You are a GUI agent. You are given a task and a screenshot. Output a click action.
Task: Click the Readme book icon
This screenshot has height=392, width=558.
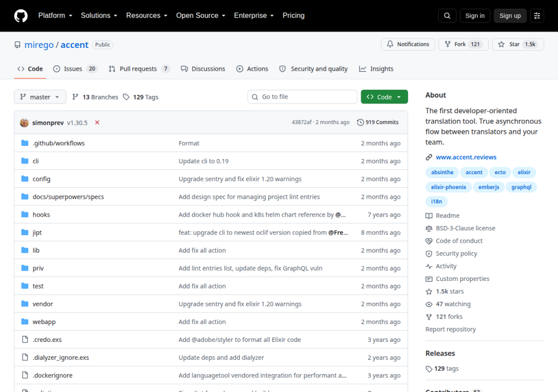pos(429,216)
